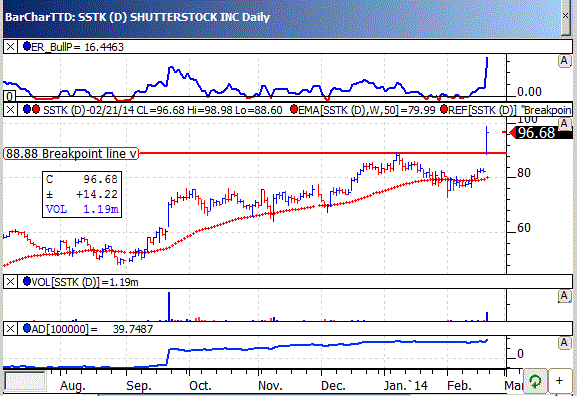The width and height of the screenshot is (577, 396).
Task: Click the blue AD series marker
Action: tap(26, 328)
